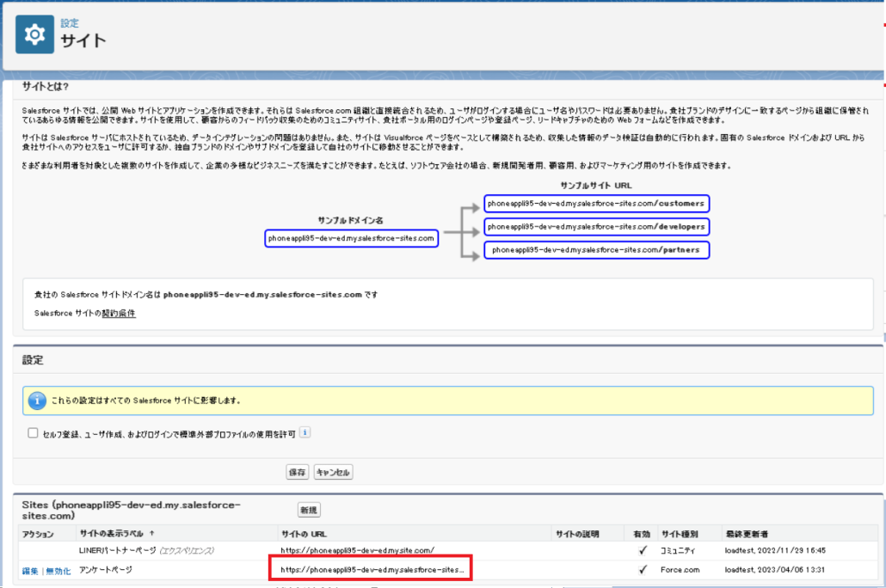Open the LINERパートナーページ site label

coord(118,550)
